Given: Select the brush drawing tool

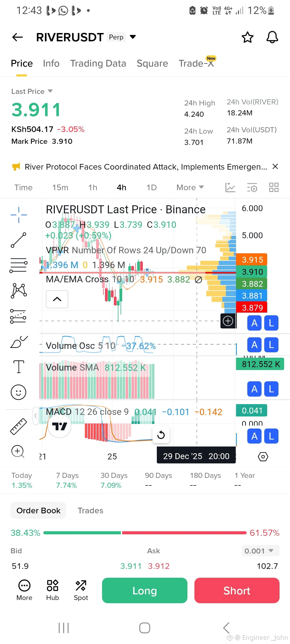Looking at the screenshot, I should (x=19, y=342).
